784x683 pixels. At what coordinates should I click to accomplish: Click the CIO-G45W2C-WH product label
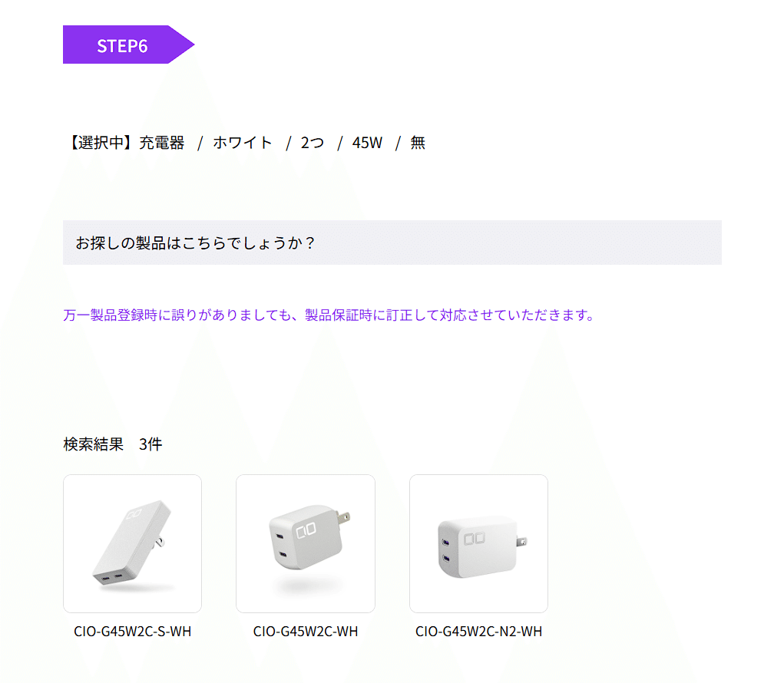[x=306, y=632]
